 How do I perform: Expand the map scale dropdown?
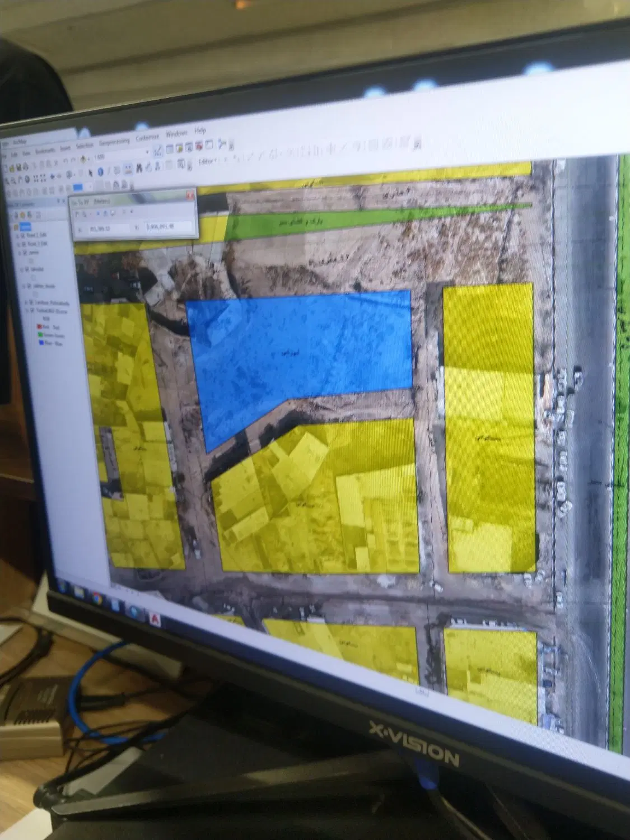tap(148, 152)
